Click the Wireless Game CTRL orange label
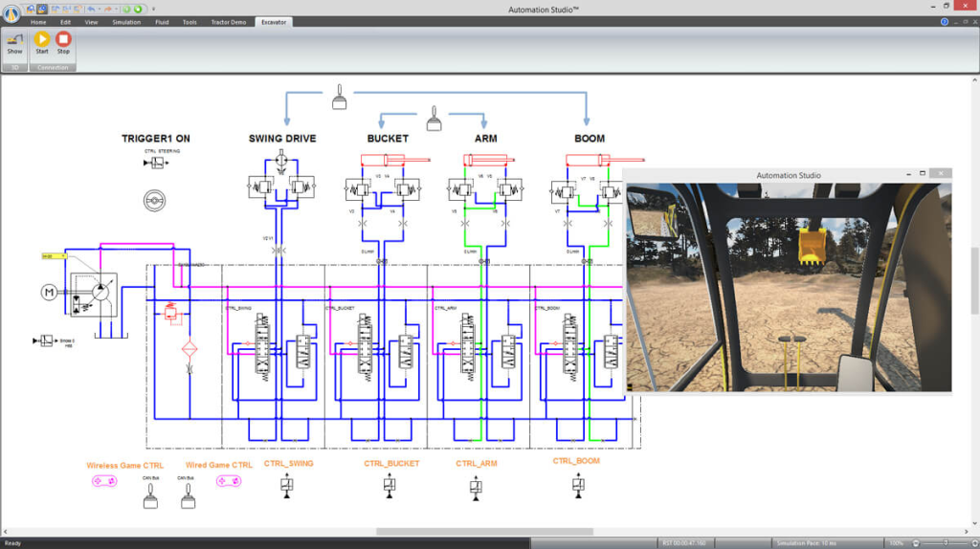The width and height of the screenshot is (980, 549). (x=125, y=465)
